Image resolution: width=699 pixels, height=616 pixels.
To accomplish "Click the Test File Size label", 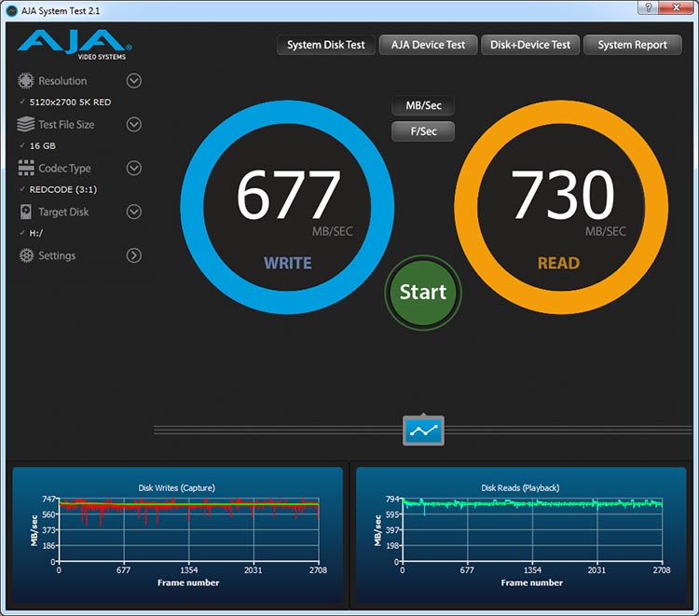I will [x=66, y=124].
